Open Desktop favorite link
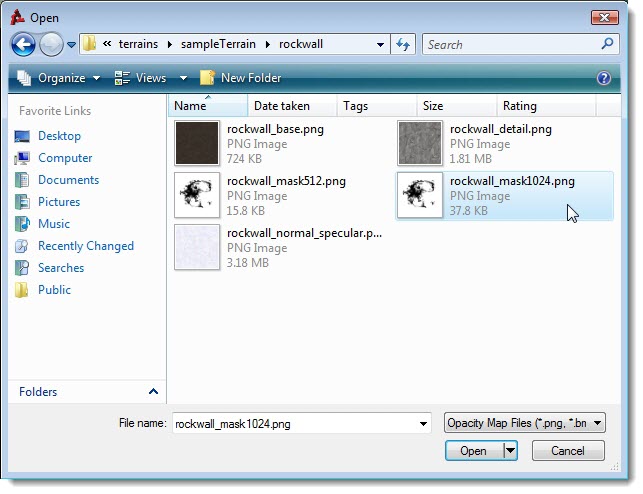The height and width of the screenshot is (494, 643). tap(59, 136)
